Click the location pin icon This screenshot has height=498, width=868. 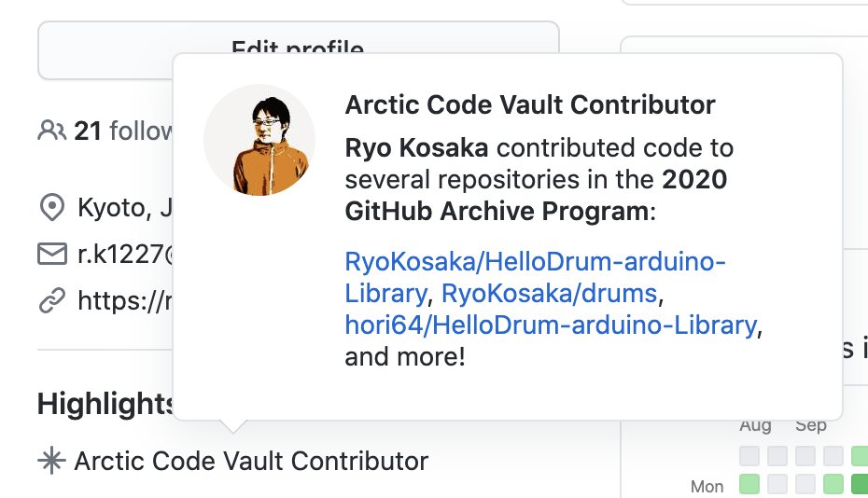(x=50, y=206)
